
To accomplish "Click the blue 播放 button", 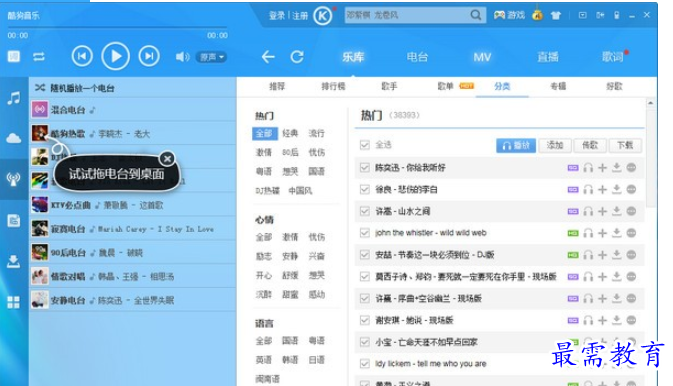I will pyautogui.click(x=516, y=146).
